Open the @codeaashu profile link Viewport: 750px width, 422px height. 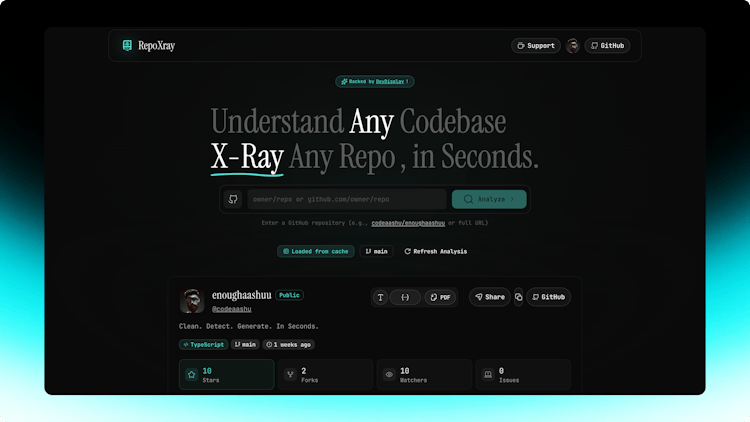click(x=231, y=309)
